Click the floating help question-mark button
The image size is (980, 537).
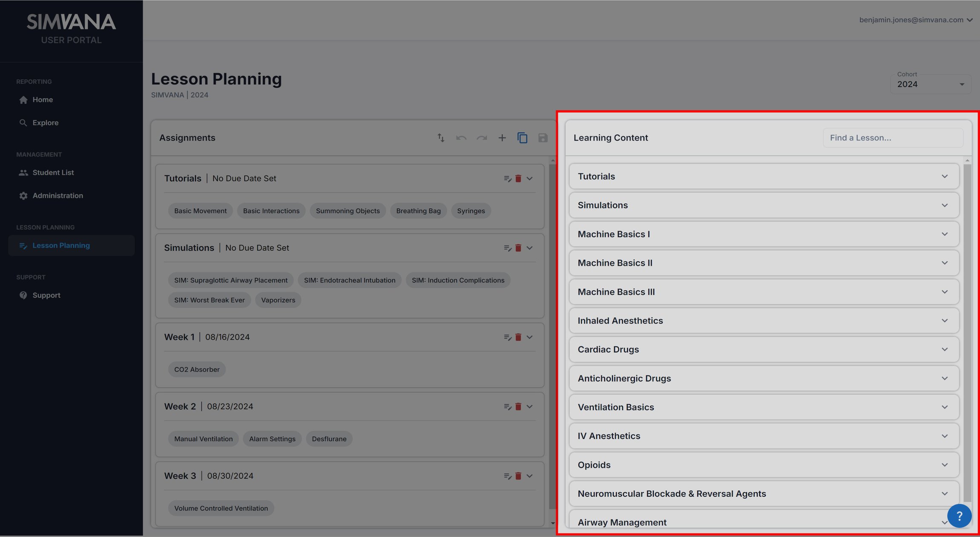coord(959,516)
